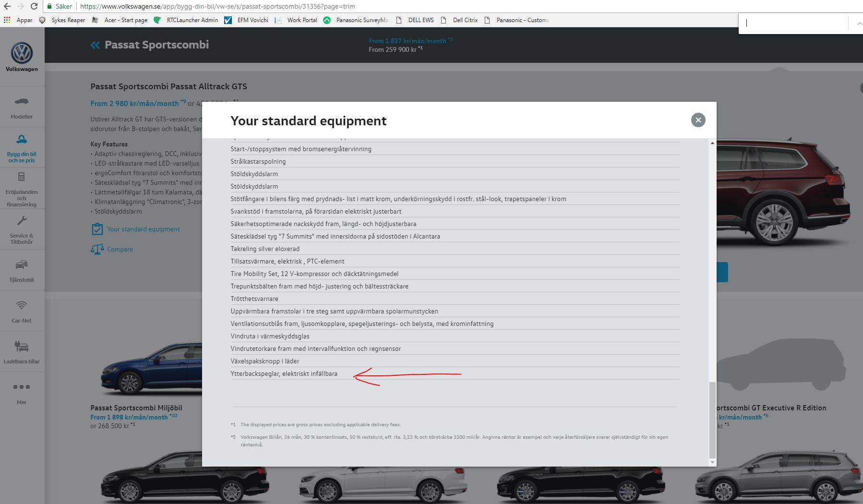The image size is (863, 504).
Task: Click the standard equipment checklist icon
Action: [x=97, y=229]
